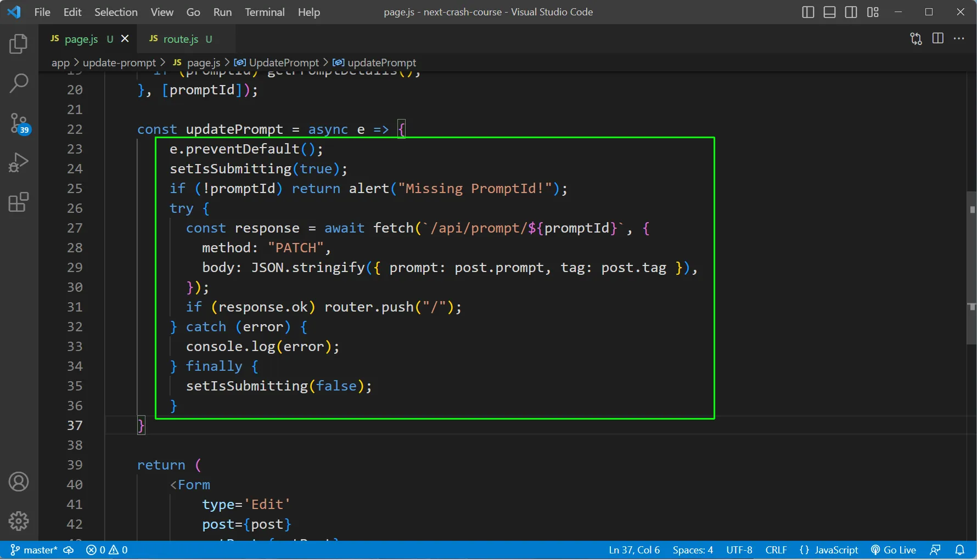This screenshot has width=977, height=560.
Task: Switch to the page.js tab
Action: coord(88,38)
